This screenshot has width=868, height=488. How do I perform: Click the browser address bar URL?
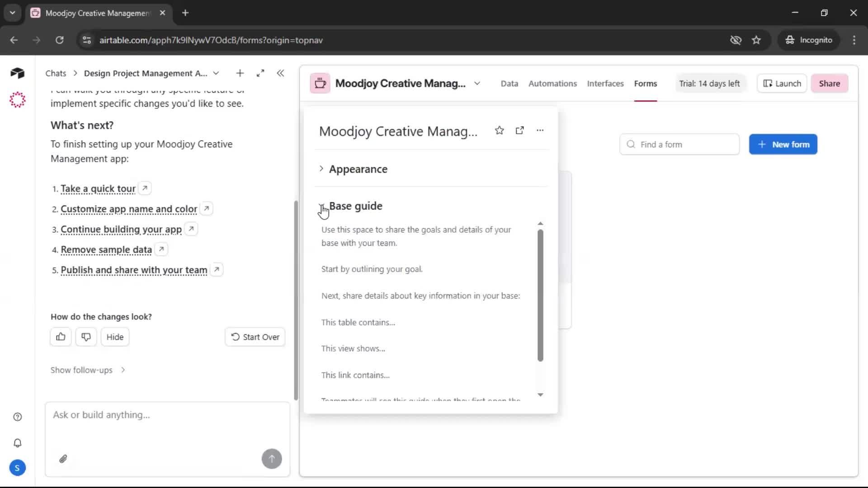point(211,40)
